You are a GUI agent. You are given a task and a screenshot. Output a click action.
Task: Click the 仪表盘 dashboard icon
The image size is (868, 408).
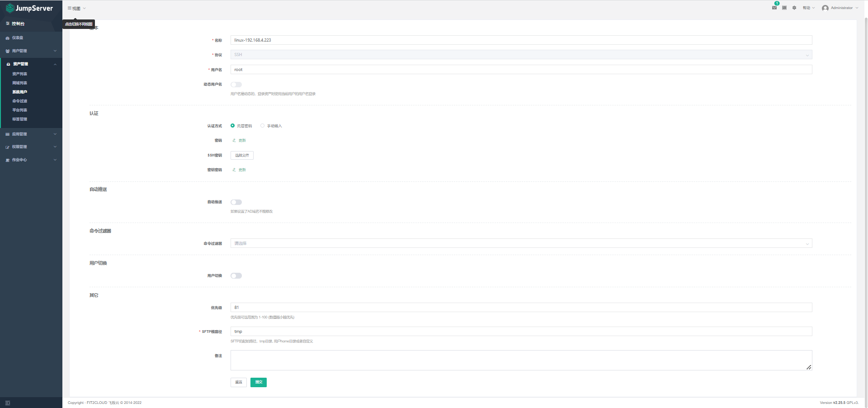[x=8, y=38]
